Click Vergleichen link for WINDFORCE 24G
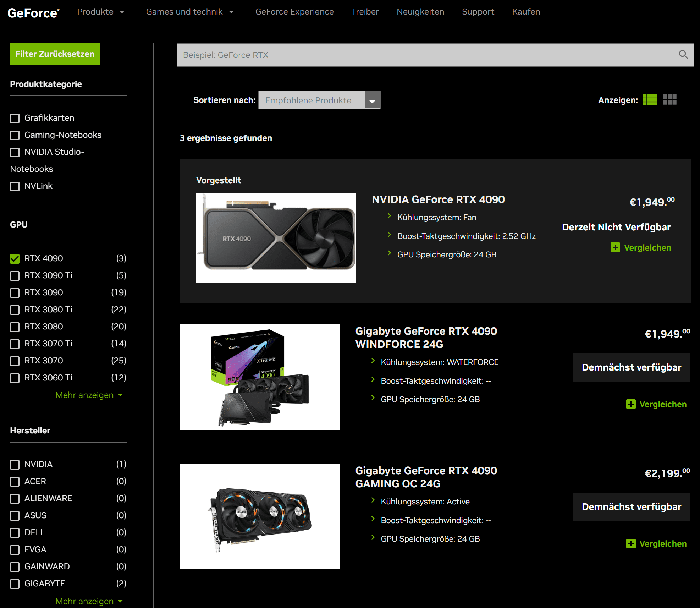700x608 pixels. click(663, 404)
